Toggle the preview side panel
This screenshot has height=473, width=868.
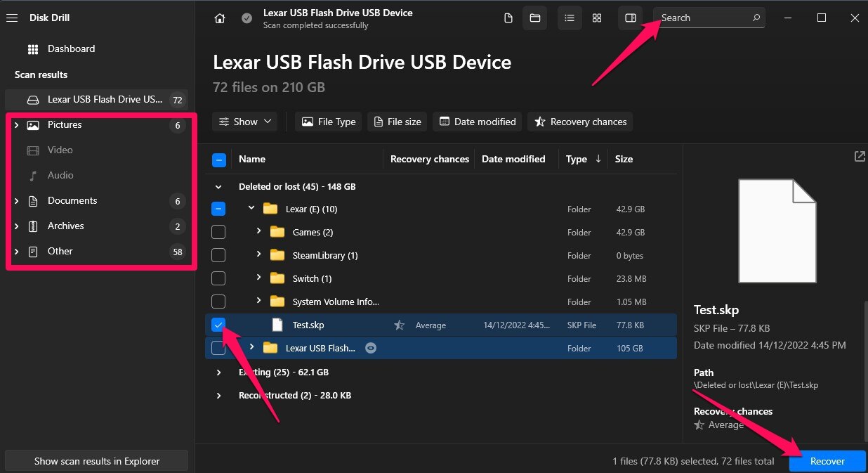pos(630,18)
